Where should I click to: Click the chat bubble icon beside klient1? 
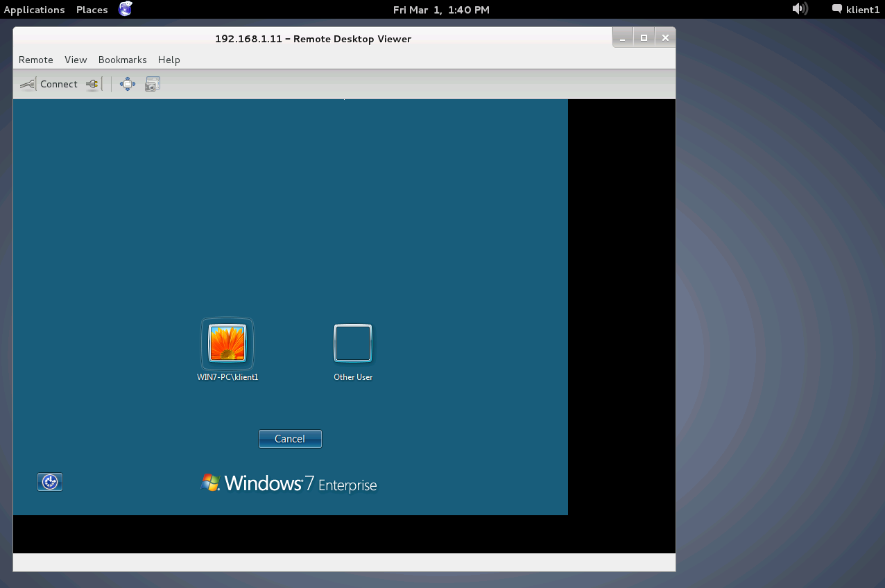[837, 10]
